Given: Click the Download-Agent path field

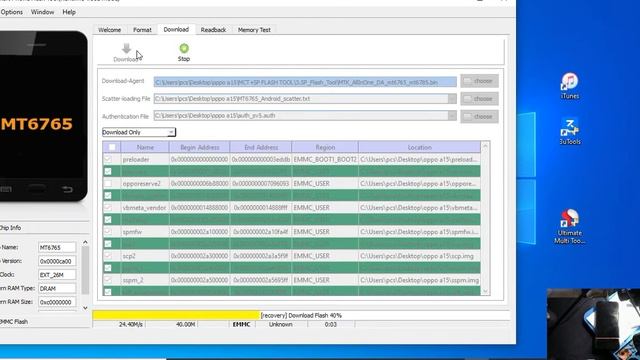Looking at the screenshot, I should click(x=305, y=82).
